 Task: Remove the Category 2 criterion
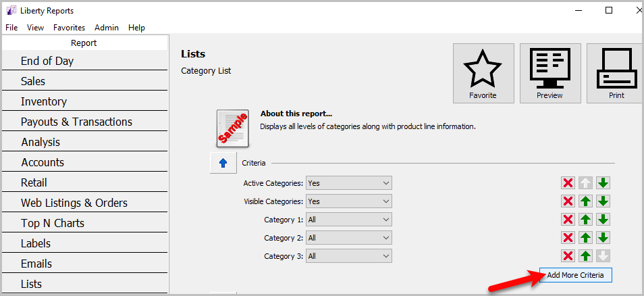coord(568,238)
